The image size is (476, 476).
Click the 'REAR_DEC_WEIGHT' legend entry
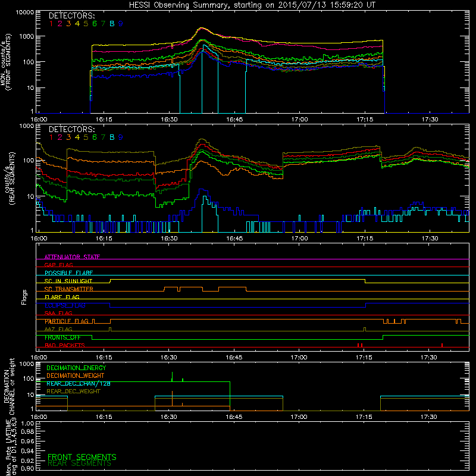pos(73,392)
